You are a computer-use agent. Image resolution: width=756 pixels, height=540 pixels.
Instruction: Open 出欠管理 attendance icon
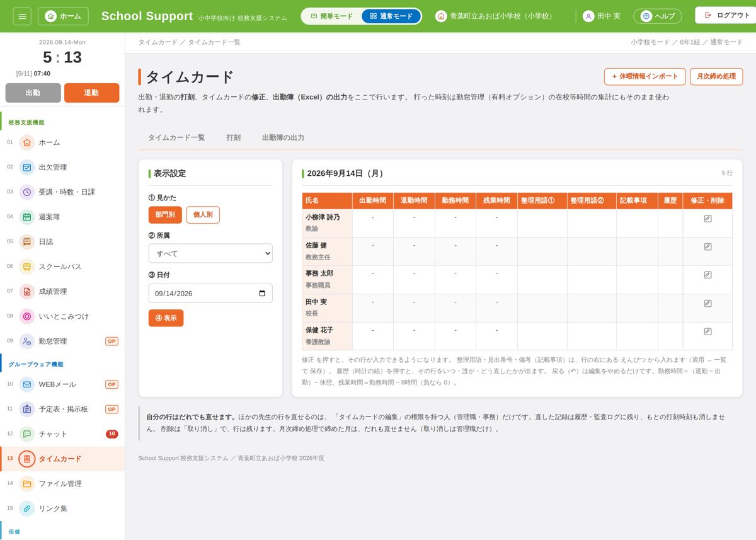[x=26, y=167]
